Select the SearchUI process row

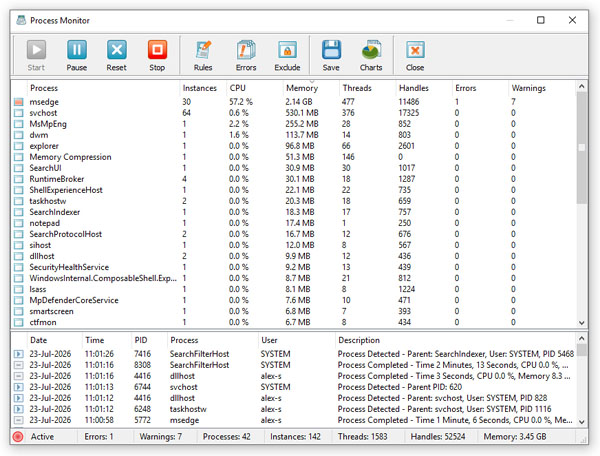[294, 168]
